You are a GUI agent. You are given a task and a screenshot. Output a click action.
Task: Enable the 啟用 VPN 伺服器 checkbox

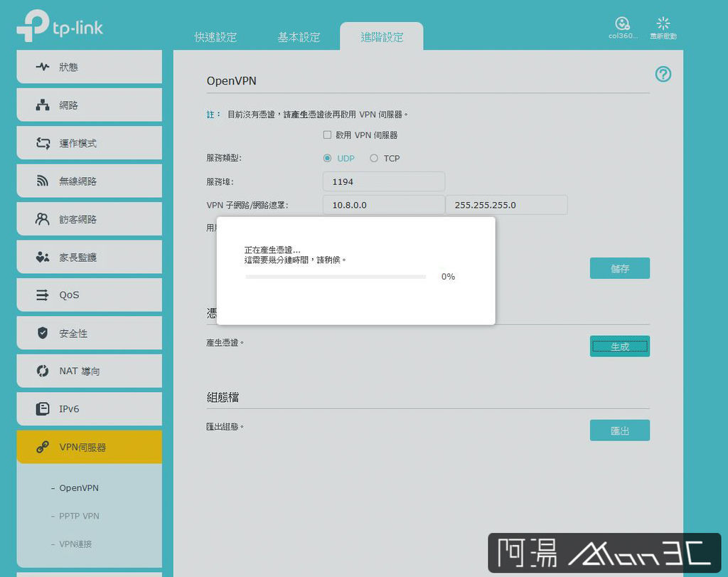point(327,134)
